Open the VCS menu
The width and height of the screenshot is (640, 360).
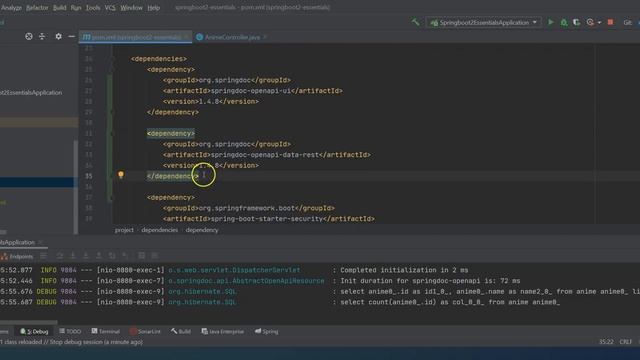tap(110, 7)
